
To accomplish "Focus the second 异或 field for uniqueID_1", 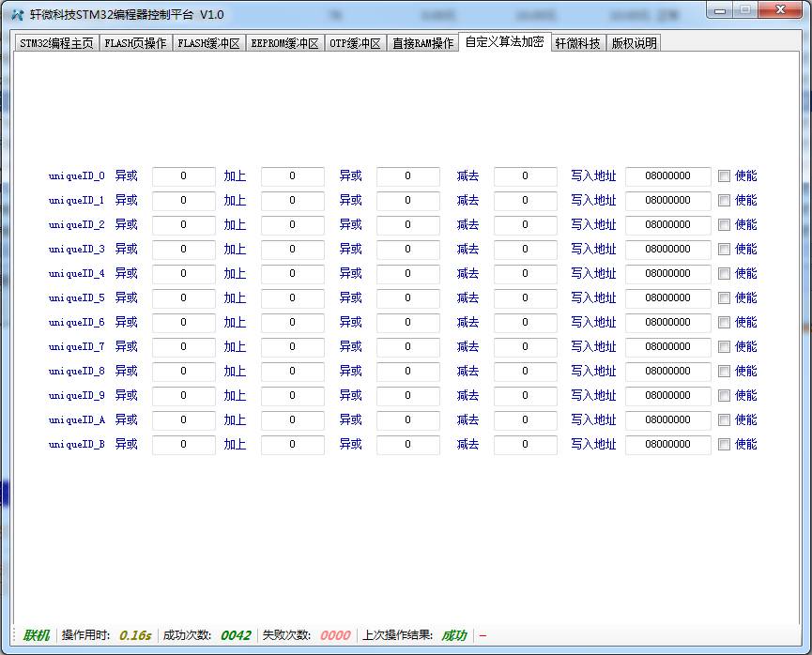I will pos(408,201).
